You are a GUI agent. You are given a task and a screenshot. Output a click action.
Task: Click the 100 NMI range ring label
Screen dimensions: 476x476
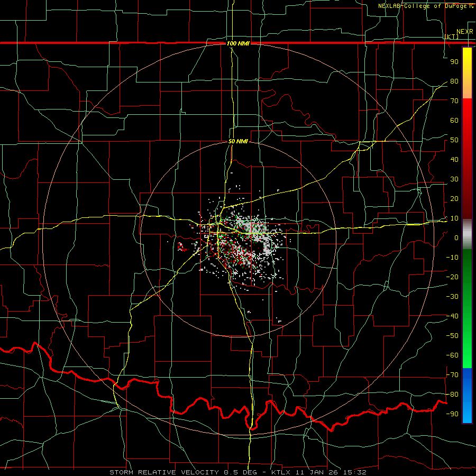[x=238, y=43]
